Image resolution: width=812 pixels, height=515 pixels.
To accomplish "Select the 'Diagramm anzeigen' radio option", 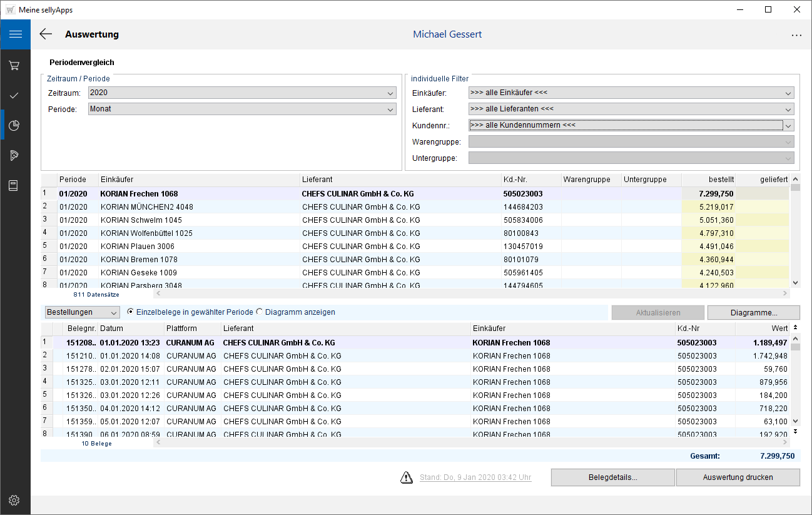I will coord(259,312).
